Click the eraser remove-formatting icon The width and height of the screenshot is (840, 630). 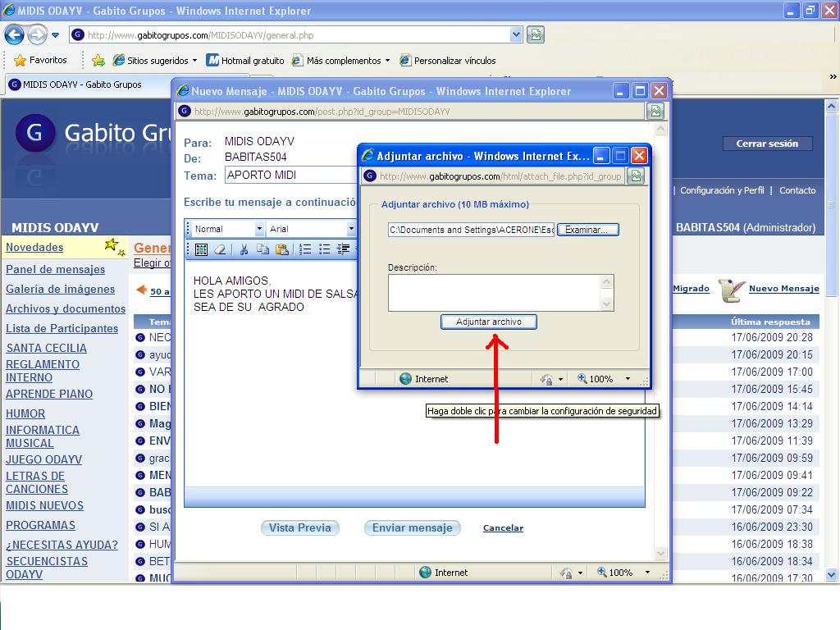pos(219,250)
